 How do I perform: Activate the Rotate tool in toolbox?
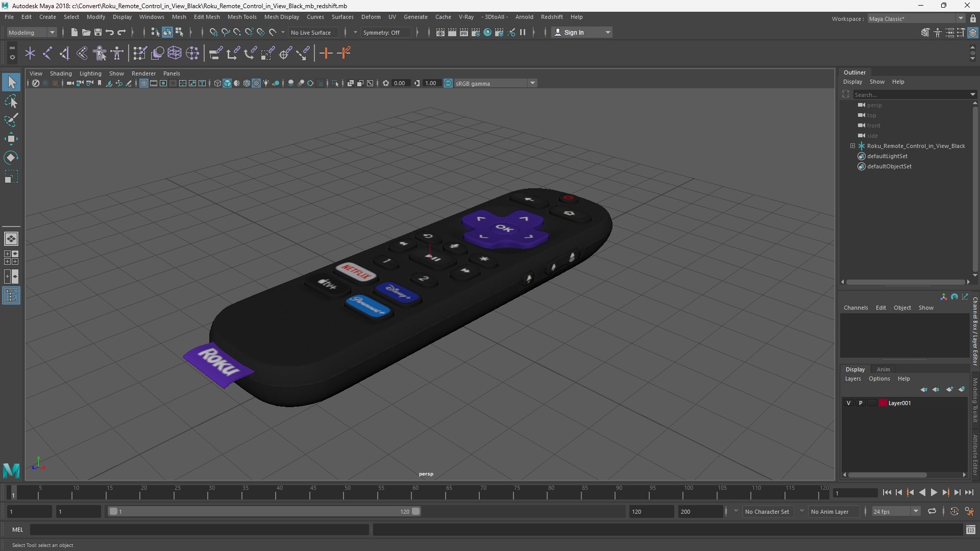(11, 158)
